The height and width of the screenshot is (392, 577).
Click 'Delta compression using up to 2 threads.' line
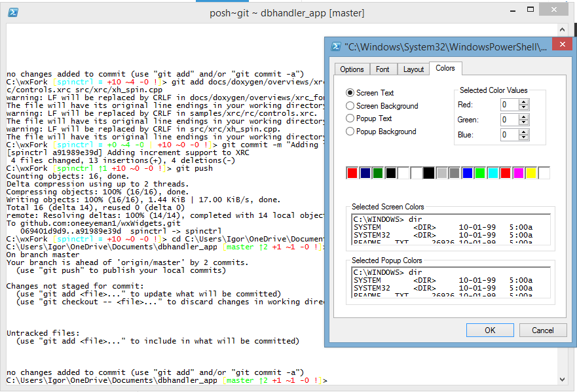click(x=98, y=184)
